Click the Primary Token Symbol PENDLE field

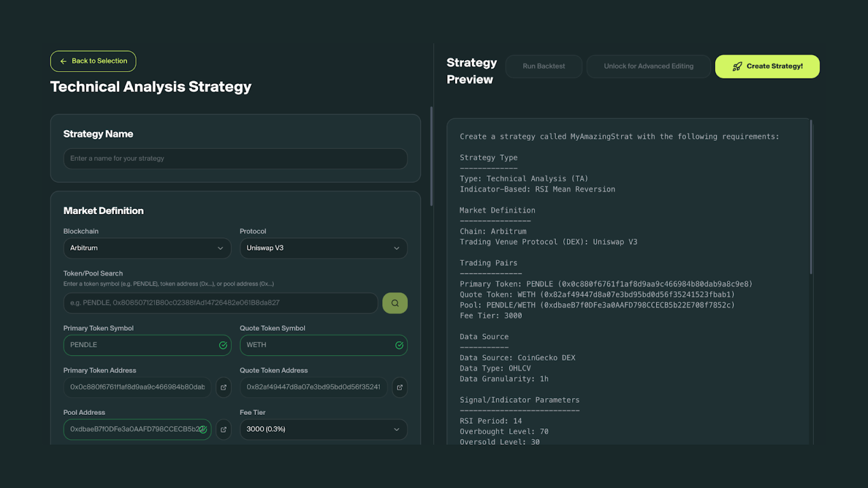148,345
